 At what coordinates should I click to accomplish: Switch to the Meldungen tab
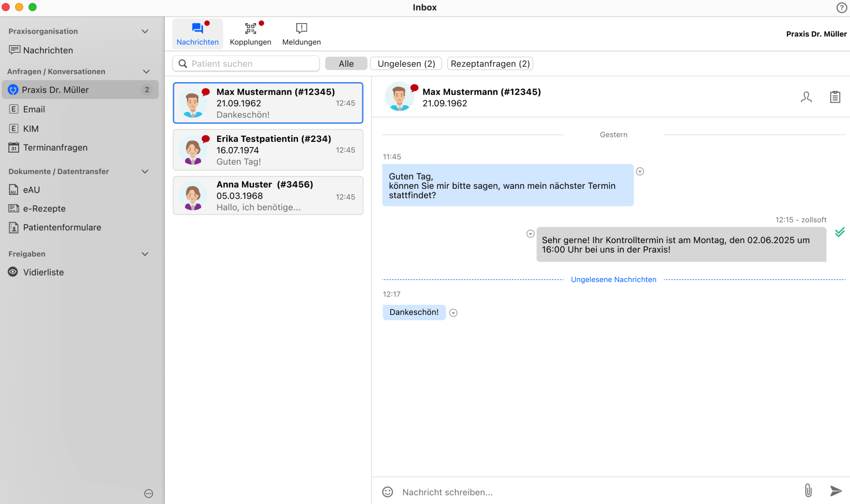coord(301,34)
